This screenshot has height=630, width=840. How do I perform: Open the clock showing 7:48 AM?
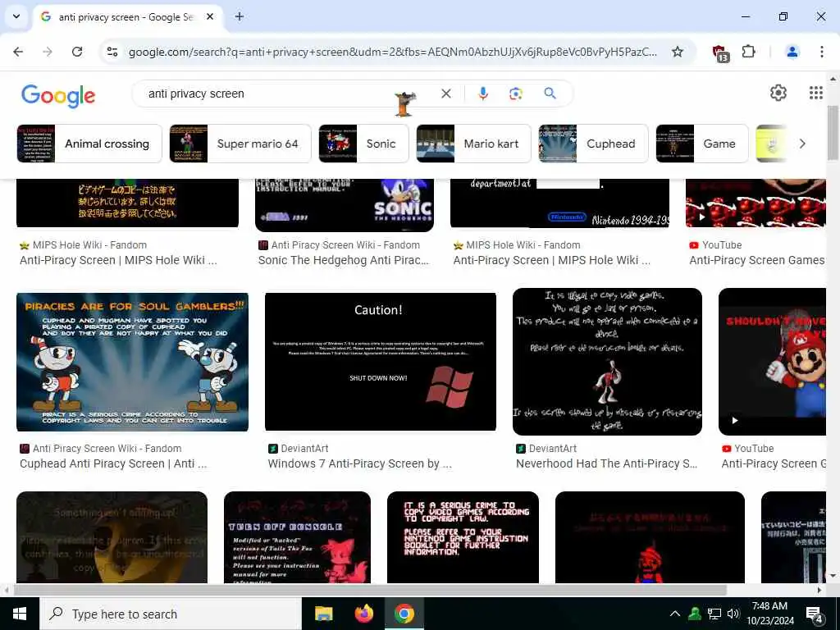769,614
